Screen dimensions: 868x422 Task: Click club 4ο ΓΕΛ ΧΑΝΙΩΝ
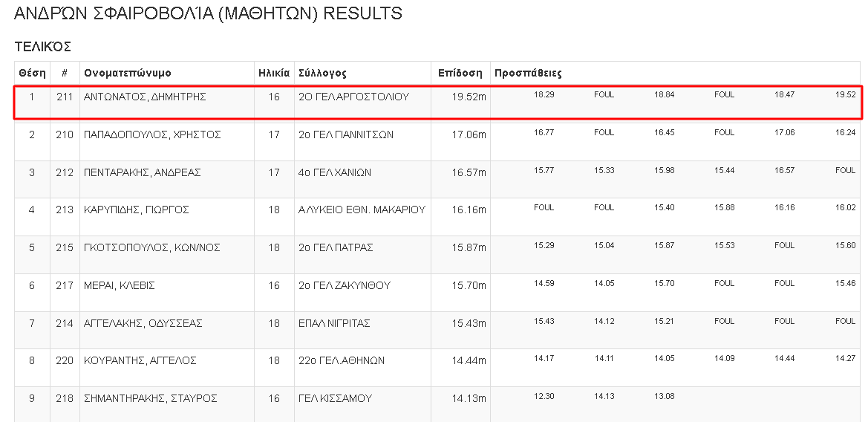tap(335, 172)
